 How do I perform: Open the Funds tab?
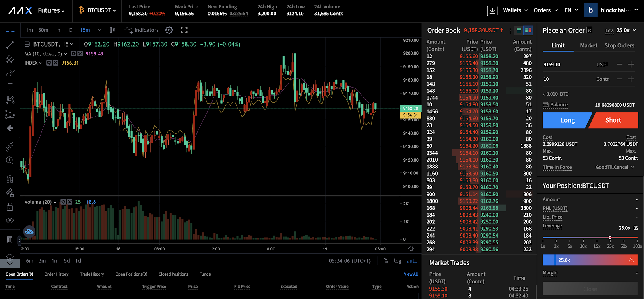pos(205,274)
